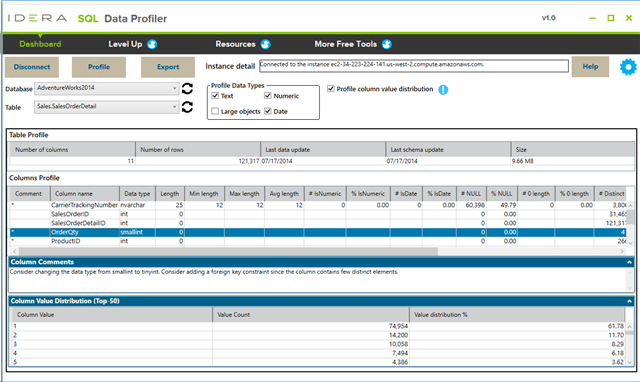Refresh the Database list
Image resolution: width=640 pixels, height=382 pixels.
(187, 89)
